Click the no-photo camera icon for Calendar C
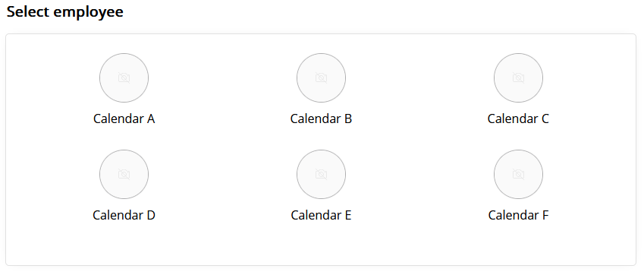 pos(518,77)
